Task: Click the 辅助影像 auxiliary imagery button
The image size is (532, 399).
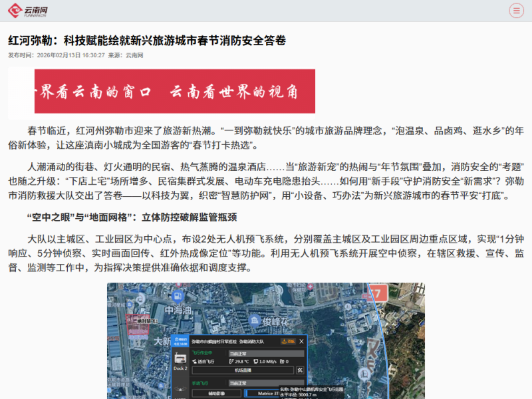Action: (215, 392)
